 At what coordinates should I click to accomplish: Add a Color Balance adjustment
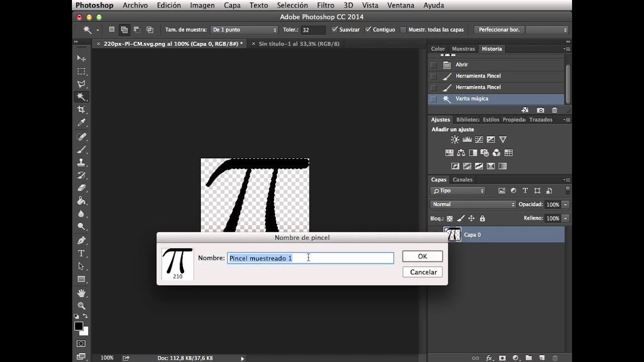pos(460,153)
